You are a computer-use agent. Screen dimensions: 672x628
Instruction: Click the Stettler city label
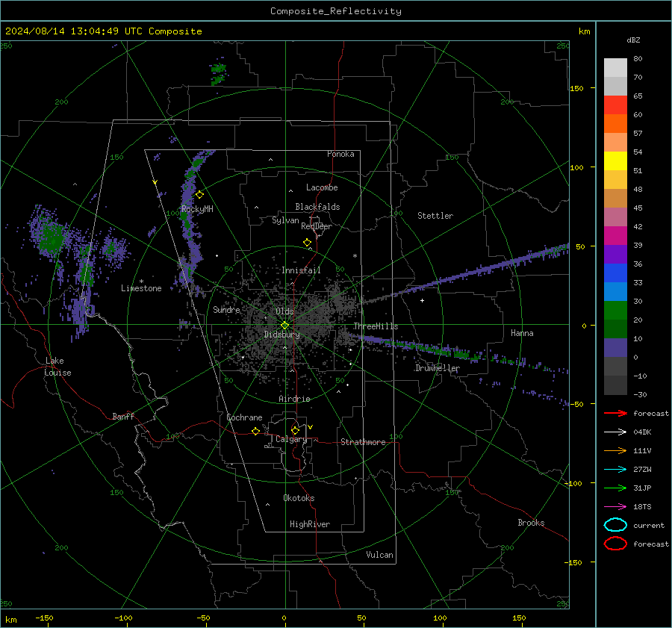click(435, 216)
